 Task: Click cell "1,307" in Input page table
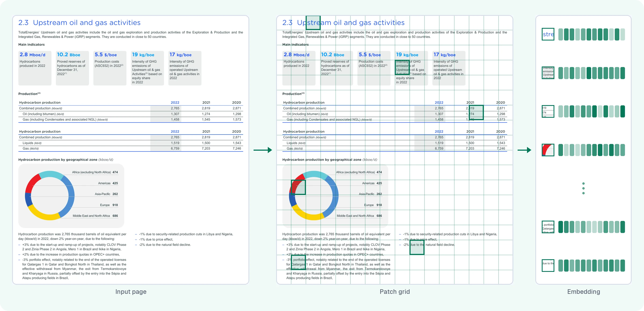[x=175, y=114]
